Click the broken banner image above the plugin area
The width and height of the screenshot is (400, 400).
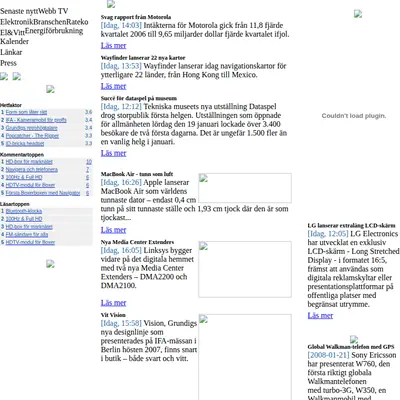(x=358, y=14)
